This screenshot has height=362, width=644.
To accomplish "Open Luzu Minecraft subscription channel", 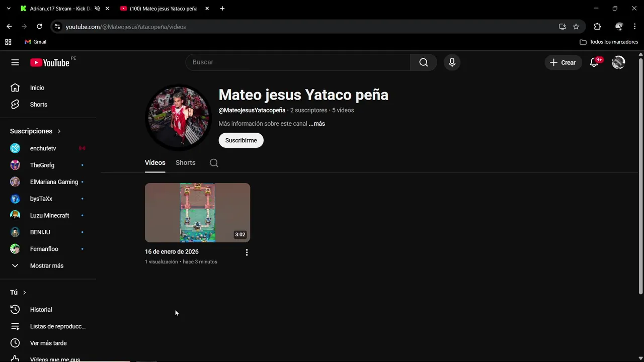I will [x=48, y=215].
